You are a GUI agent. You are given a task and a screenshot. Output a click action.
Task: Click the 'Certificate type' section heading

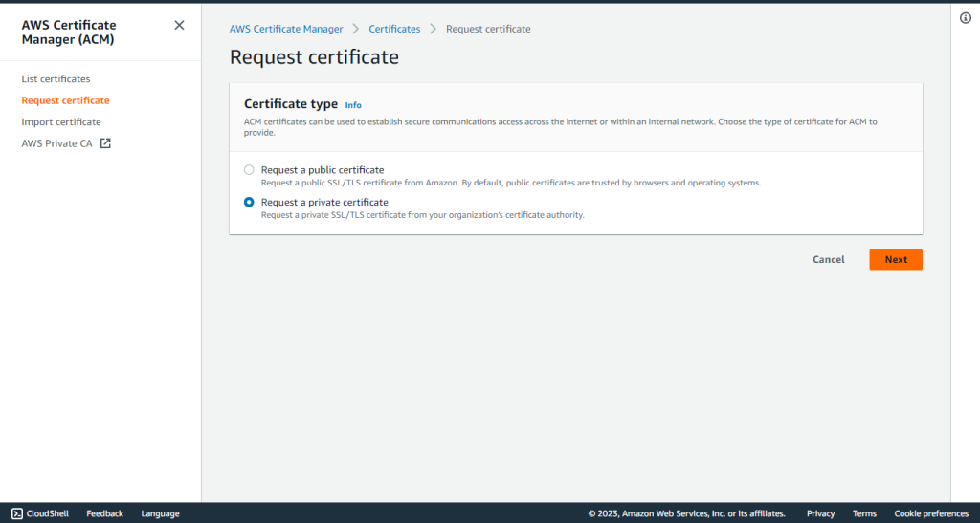click(291, 104)
